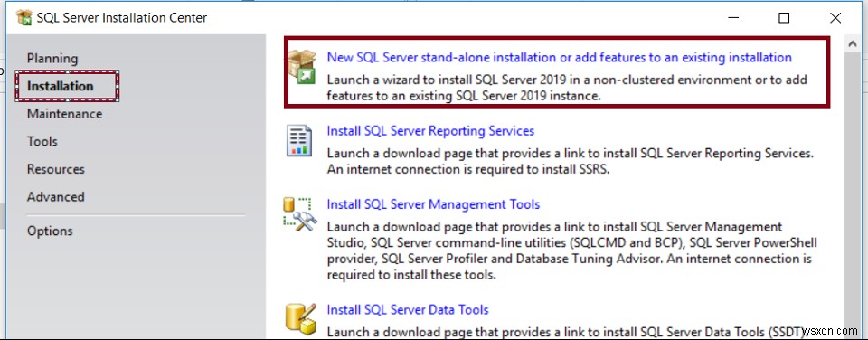
Task: Click the Reporting Services report icon
Action: tap(299, 141)
